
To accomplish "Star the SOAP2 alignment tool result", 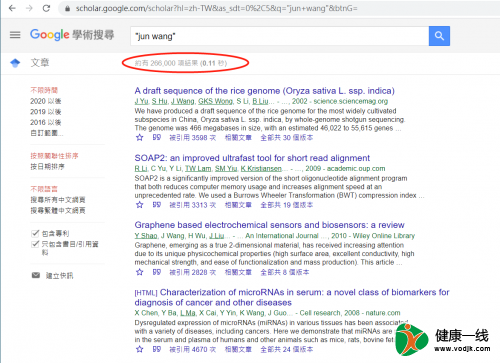I will click(140, 205).
